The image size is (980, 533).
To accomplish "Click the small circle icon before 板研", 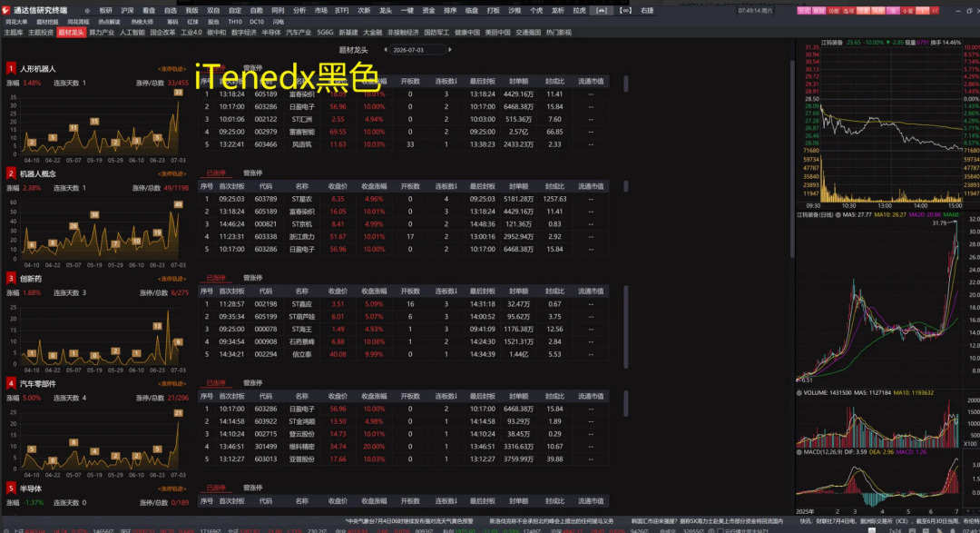I will click(x=87, y=11).
